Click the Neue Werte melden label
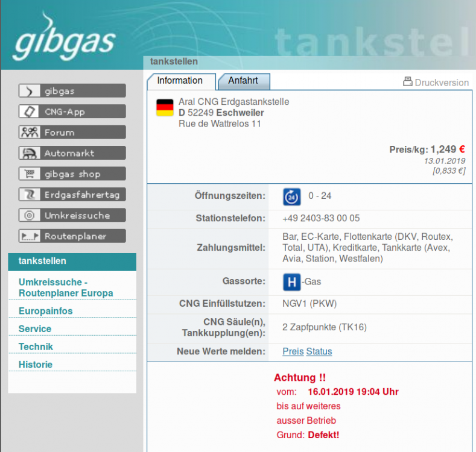Viewport: 476px width, 452px height. pyautogui.click(x=221, y=351)
